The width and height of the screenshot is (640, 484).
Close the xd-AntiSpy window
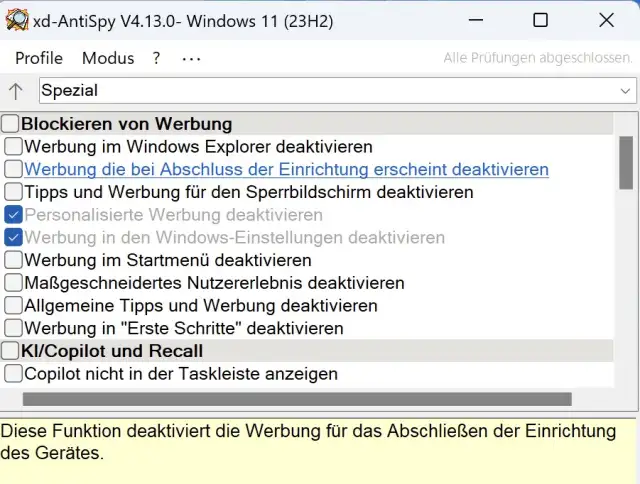coord(606,20)
